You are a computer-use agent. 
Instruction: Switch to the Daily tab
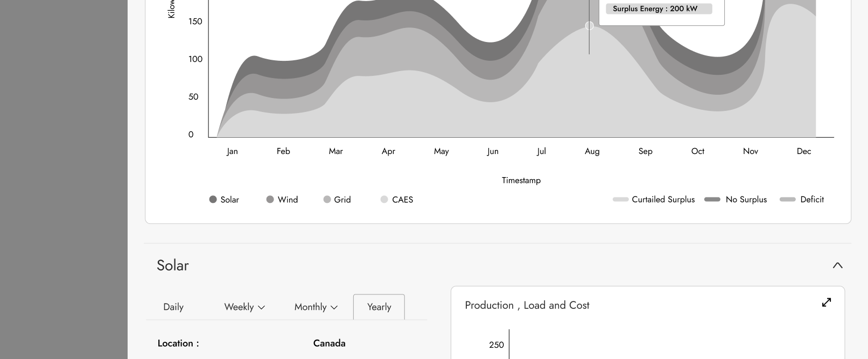pyautogui.click(x=173, y=307)
